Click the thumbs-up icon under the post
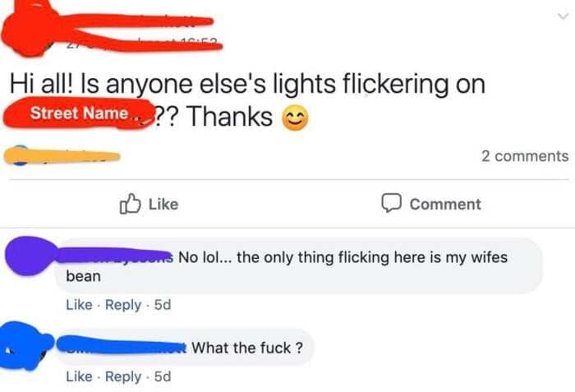The height and width of the screenshot is (392, 575). click(x=131, y=204)
